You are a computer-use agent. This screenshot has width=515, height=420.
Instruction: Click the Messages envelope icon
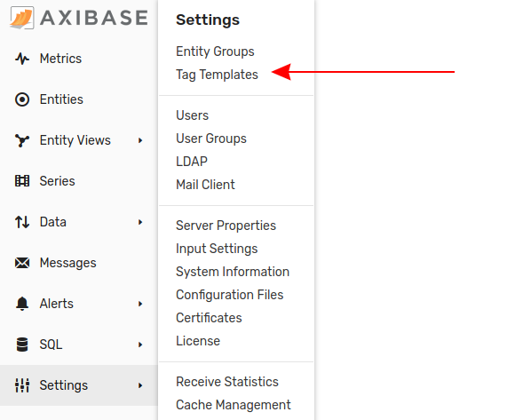[22, 263]
